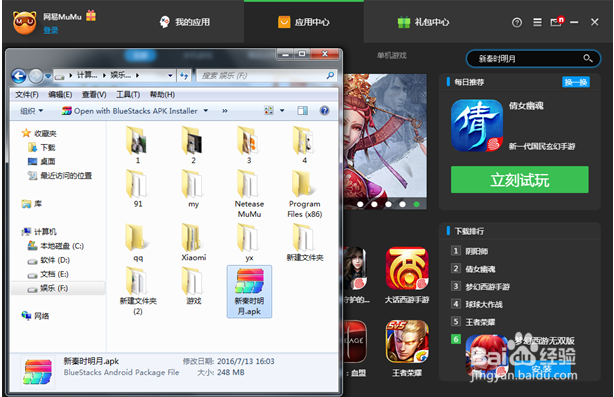Viewport: 614px width, 397px height.
Task: Select 梦幻西游手游 in download ranking
Action: (487, 287)
